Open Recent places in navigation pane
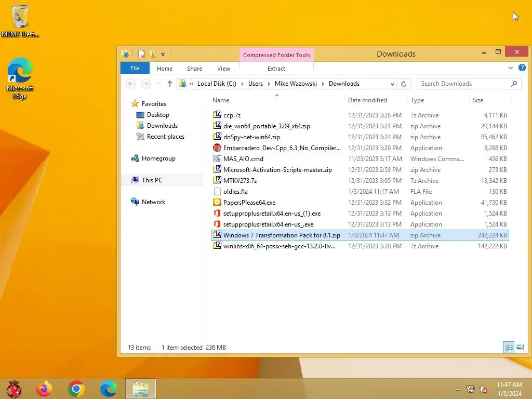The image size is (532, 399). [x=161, y=137]
